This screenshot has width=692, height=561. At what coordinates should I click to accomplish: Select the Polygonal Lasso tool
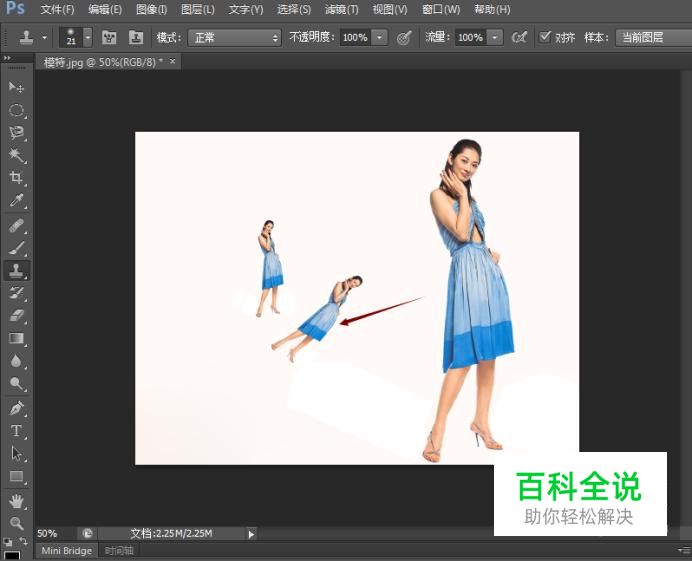click(16, 132)
